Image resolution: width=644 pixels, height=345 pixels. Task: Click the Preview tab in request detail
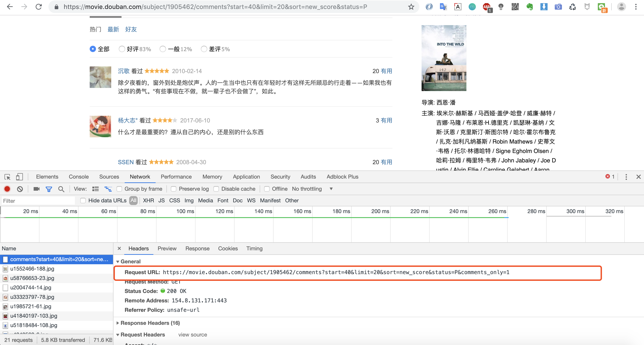tap(167, 248)
